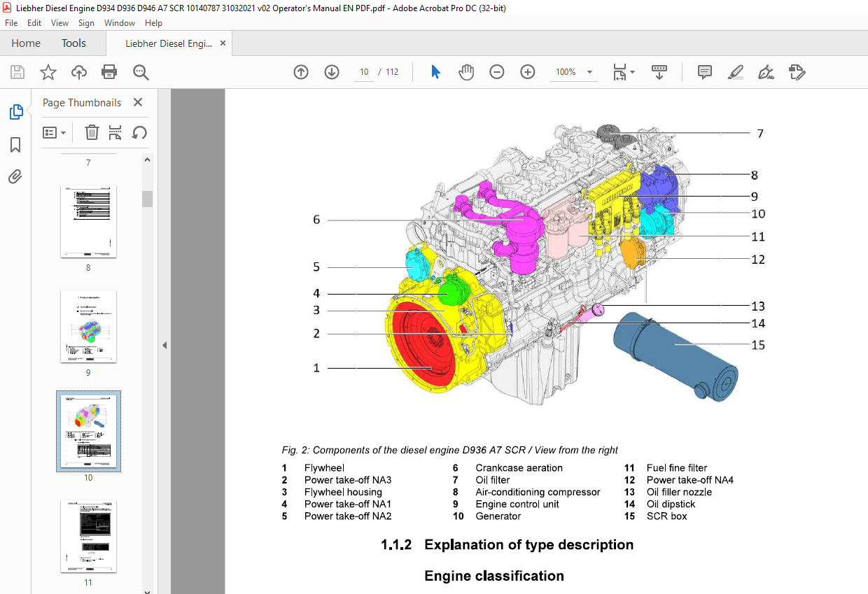This screenshot has height=594, width=868.
Task: Zoom out with the minus circle
Action: [497, 72]
